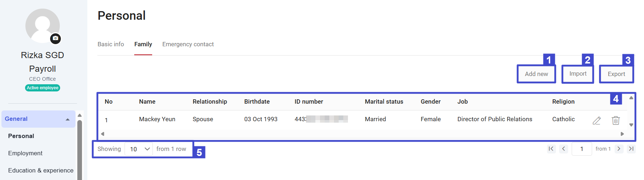This screenshot has height=180, width=644.
Task: Jump to last page pagination icon
Action: point(631,149)
